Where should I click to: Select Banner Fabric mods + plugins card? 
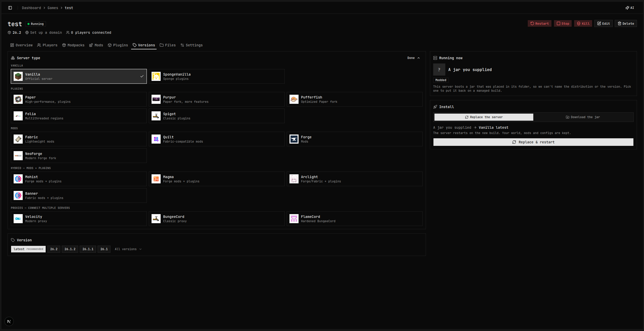pos(79,195)
